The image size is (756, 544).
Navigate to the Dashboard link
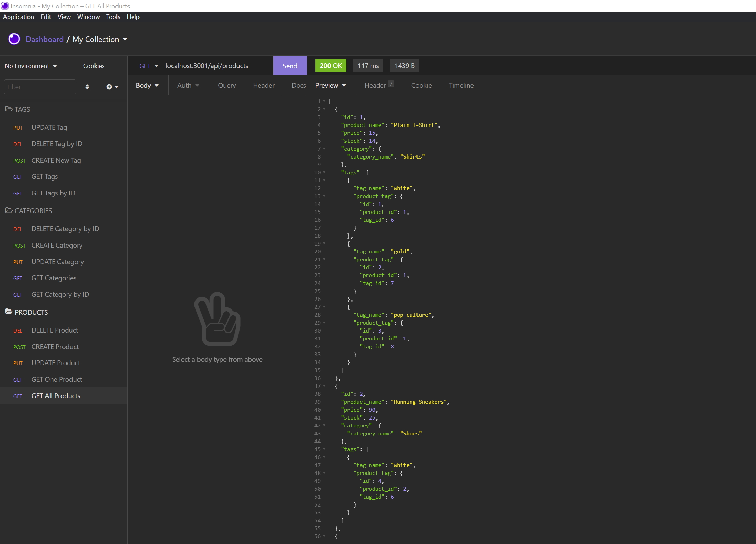click(45, 39)
